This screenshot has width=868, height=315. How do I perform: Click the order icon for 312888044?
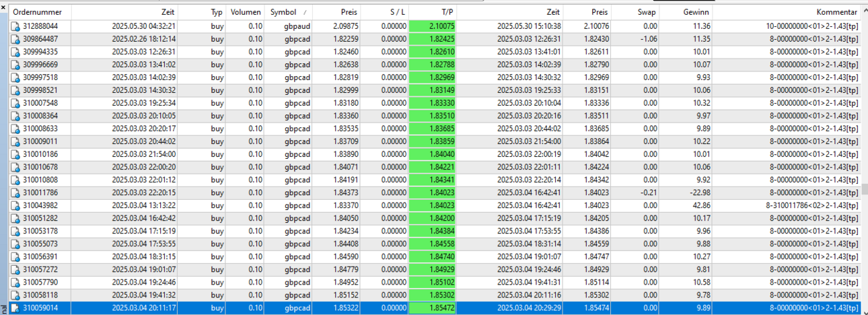(x=16, y=26)
